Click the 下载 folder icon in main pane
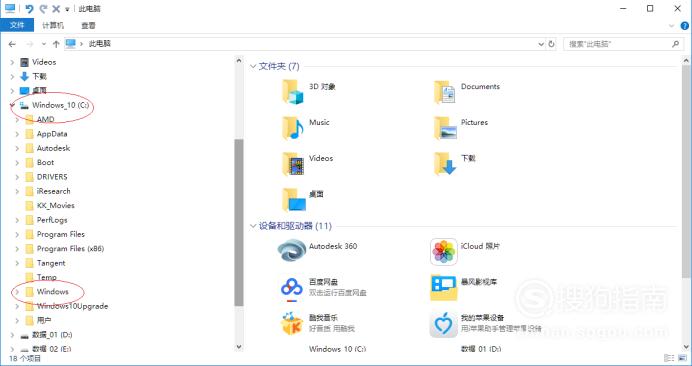Screen dimensions: 692x366 [444, 163]
